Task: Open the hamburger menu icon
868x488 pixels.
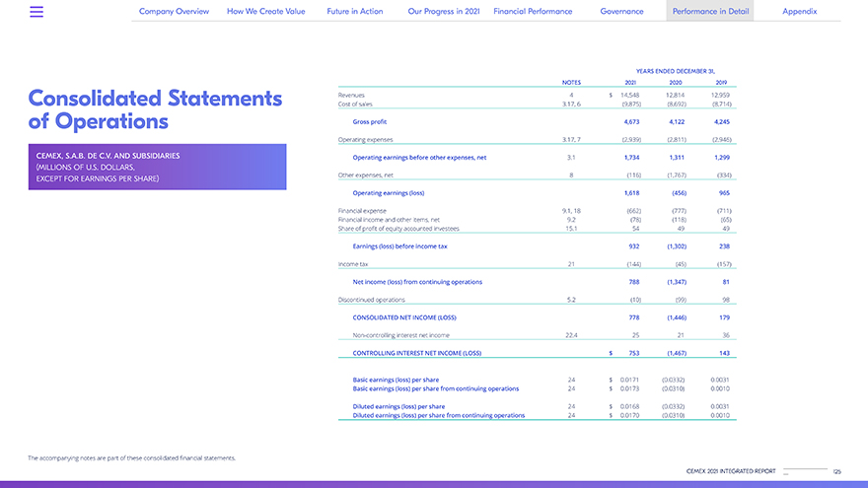Action: (36, 12)
